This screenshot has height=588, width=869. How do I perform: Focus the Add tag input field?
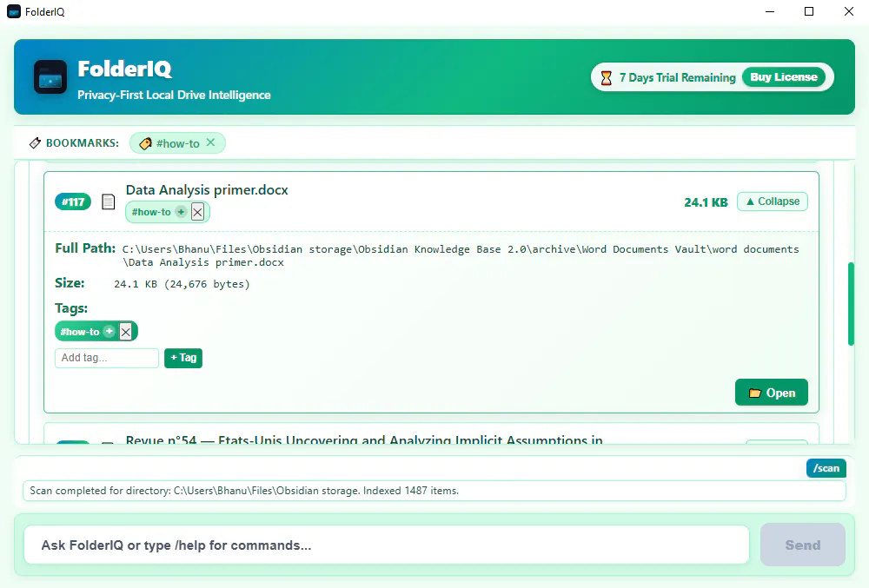tap(107, 358)
